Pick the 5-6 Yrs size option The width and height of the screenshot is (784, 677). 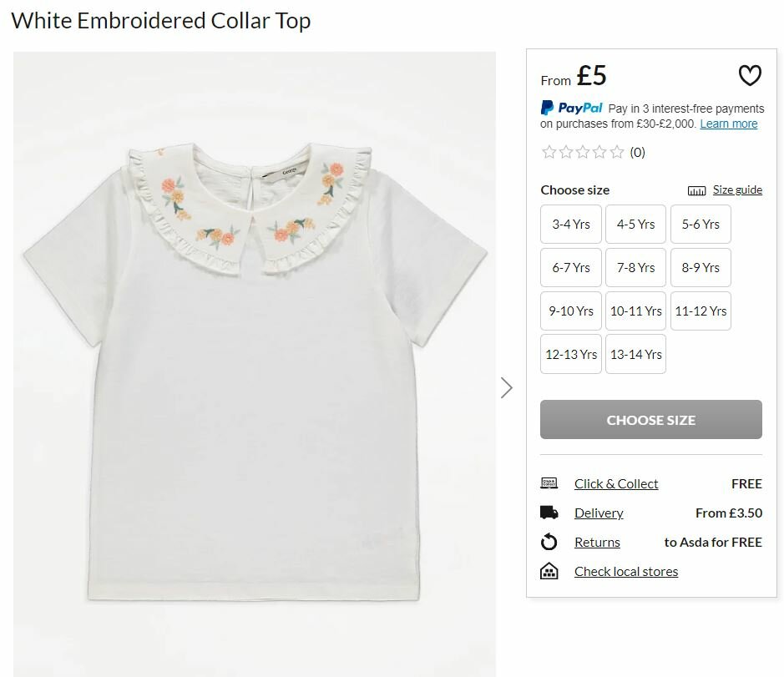(701, 225)
